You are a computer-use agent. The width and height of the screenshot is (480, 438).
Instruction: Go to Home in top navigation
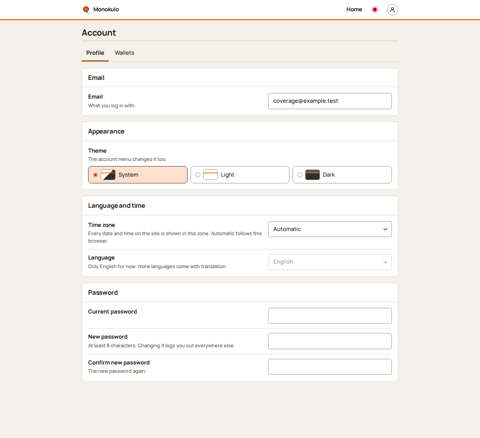tap(354, 9)
